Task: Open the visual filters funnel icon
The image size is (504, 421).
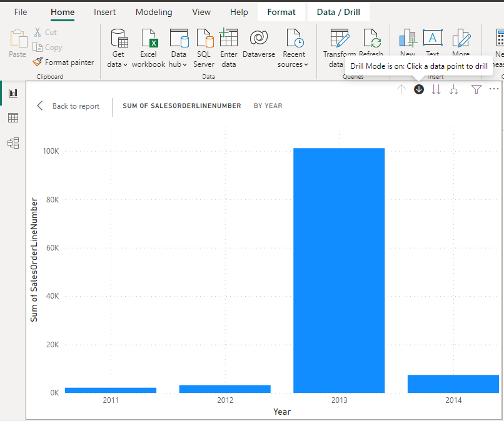Action: 476,89
